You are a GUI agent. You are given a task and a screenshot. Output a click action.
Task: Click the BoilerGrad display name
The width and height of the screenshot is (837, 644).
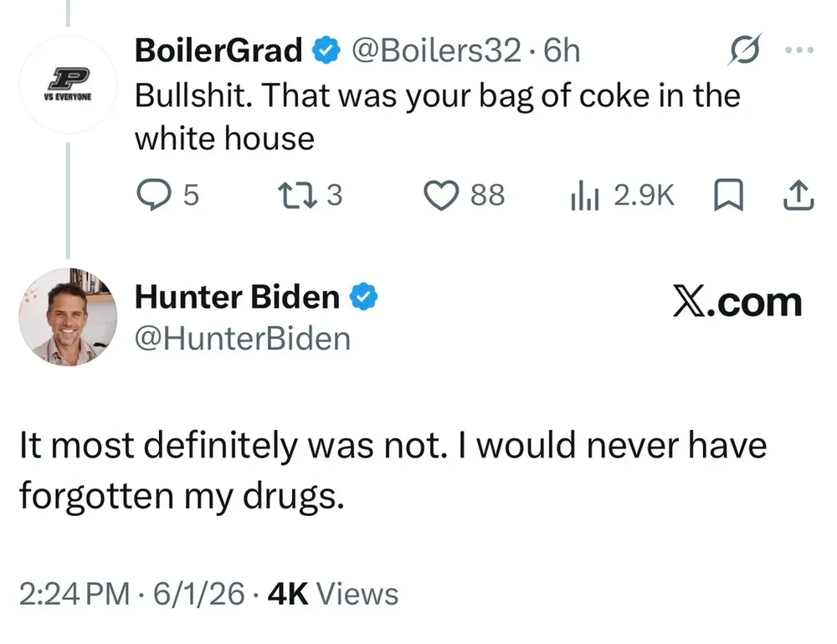pos(218,51)
